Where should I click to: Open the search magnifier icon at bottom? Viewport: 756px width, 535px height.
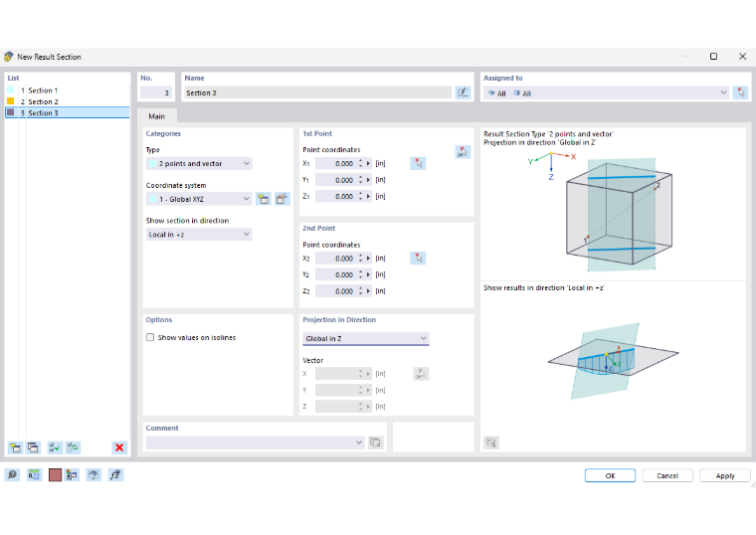coord(12,474)
